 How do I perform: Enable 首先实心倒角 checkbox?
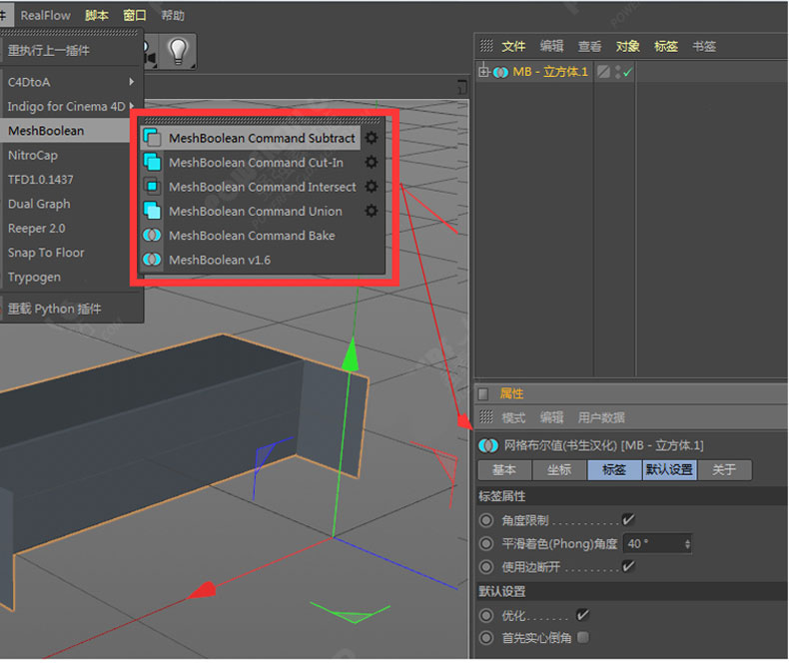tap(583, 637)
